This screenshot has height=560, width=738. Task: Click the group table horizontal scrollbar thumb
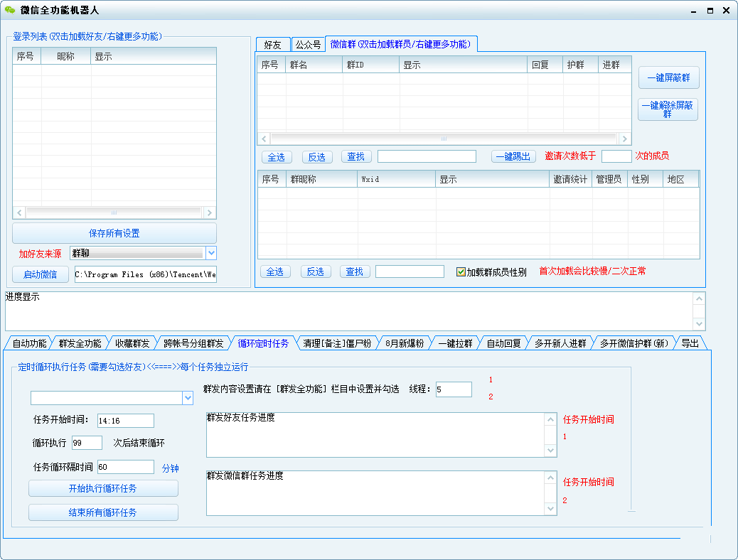(444, 139)
